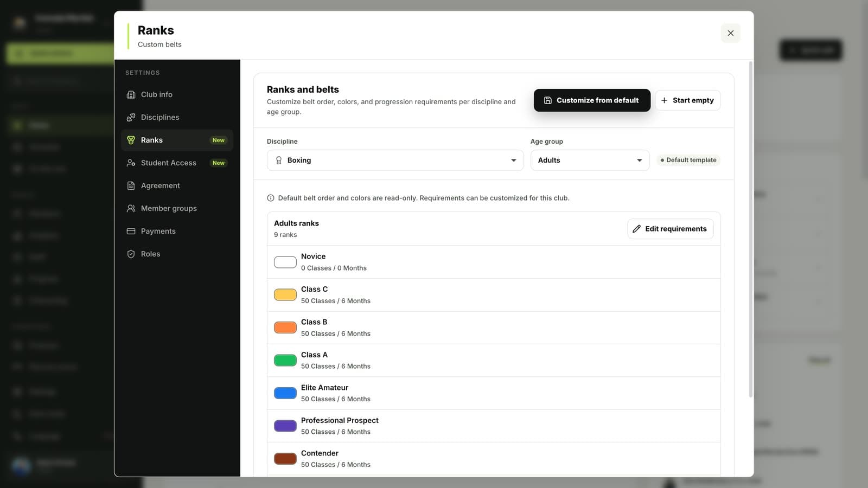Select the Elite Amateur rank name
The height and width of the screenshot is (488, 868).
click(x=324, y=388)
